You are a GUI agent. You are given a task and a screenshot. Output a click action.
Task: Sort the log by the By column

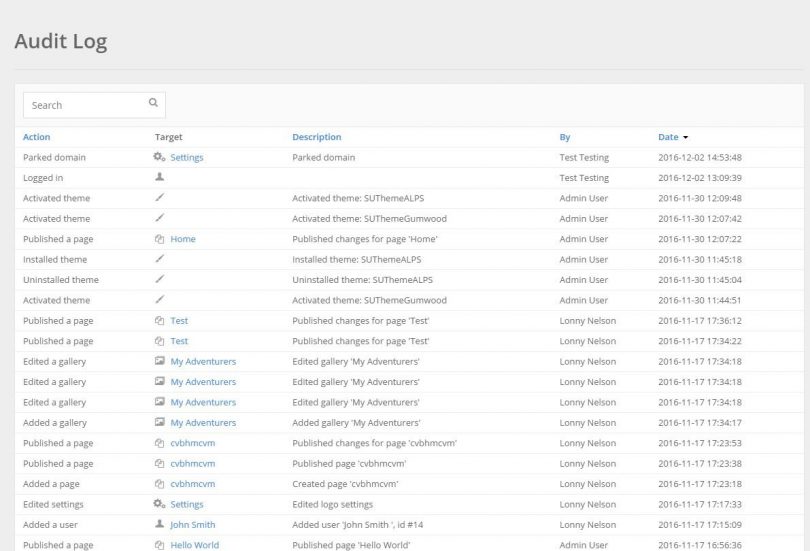pyautogui.click(x=565, y=137)
